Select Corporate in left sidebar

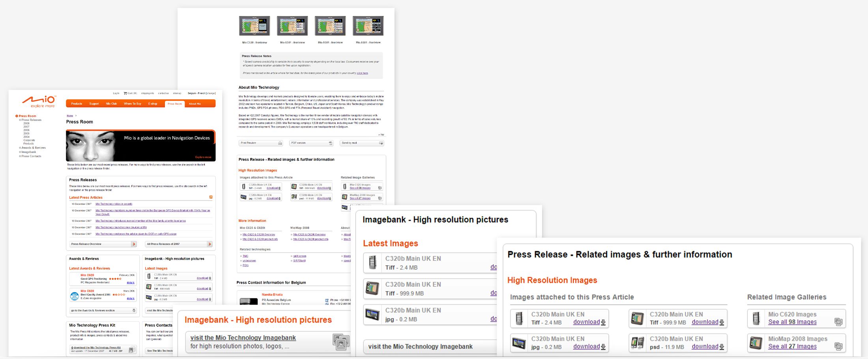(x=29, y=140)
